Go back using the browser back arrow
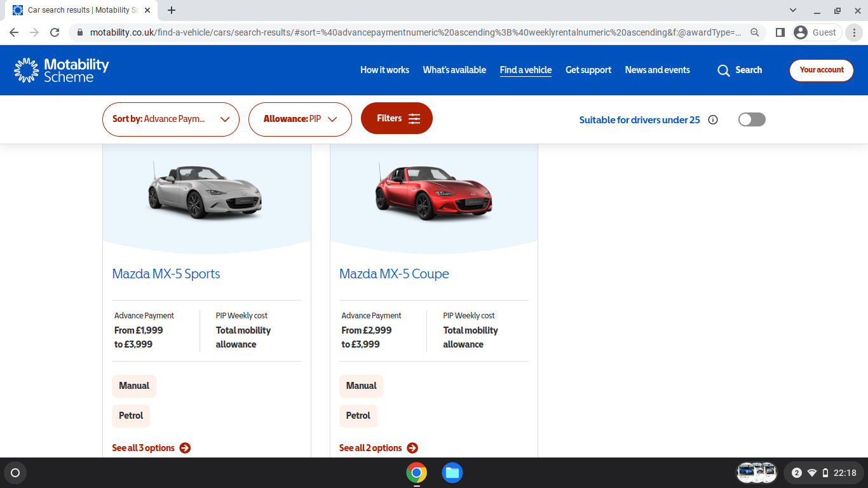Image resolution: width=868 pixels, height=488 pixels. pyautogui.click(x=14, y=32)
